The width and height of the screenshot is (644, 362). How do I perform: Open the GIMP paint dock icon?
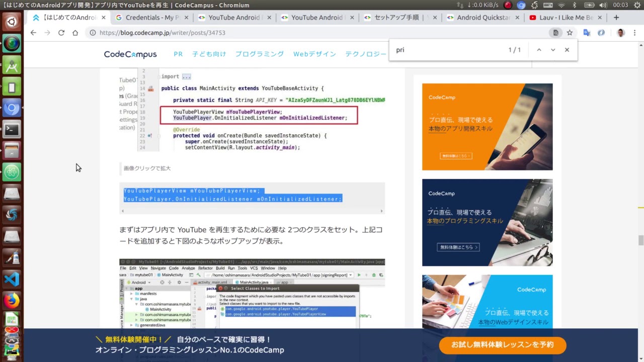pyautogui.click(x=12, y=258)
